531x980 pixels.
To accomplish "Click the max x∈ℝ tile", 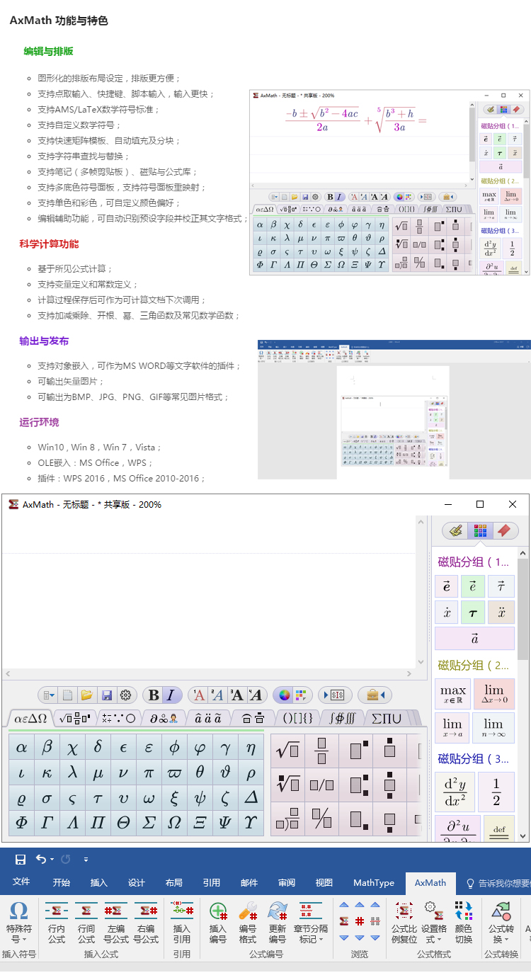I will (453, 693).
